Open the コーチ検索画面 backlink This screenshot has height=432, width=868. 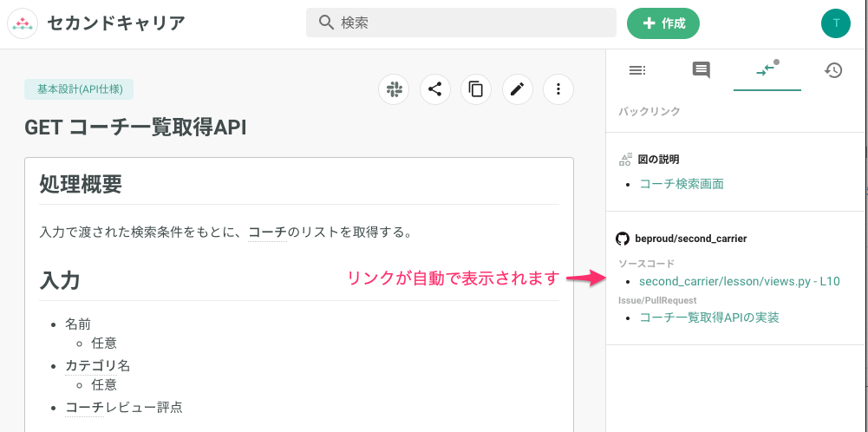tap(682, 184)
